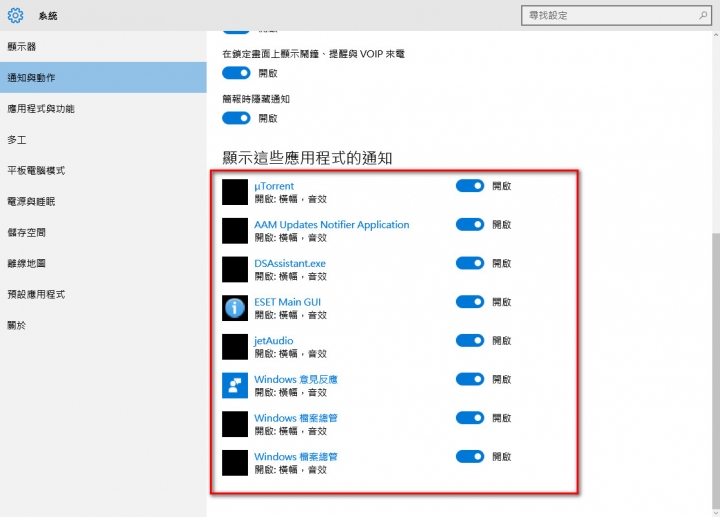This screenshot has height=517, width=720.
Task: Open 儲存空間 settings
Action: point(103,232)
